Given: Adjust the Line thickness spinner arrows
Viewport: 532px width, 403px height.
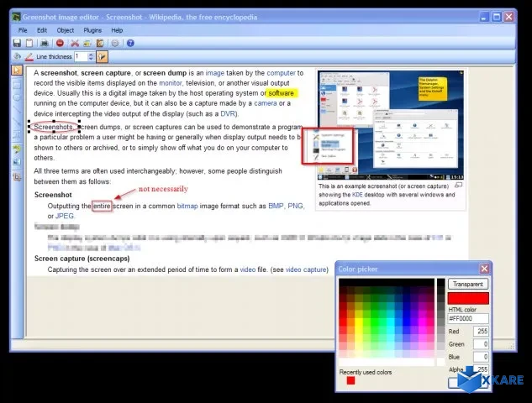Looking at the screenshot, I should tap(90, 57).
